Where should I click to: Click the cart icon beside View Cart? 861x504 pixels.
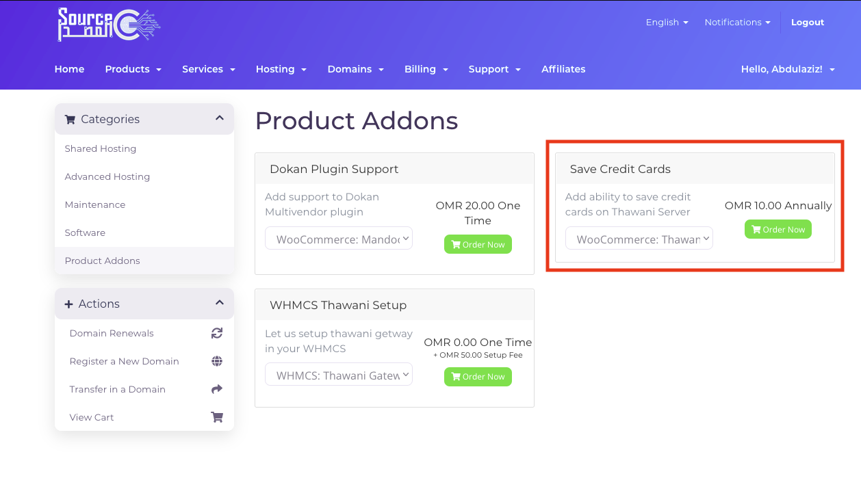217,417
